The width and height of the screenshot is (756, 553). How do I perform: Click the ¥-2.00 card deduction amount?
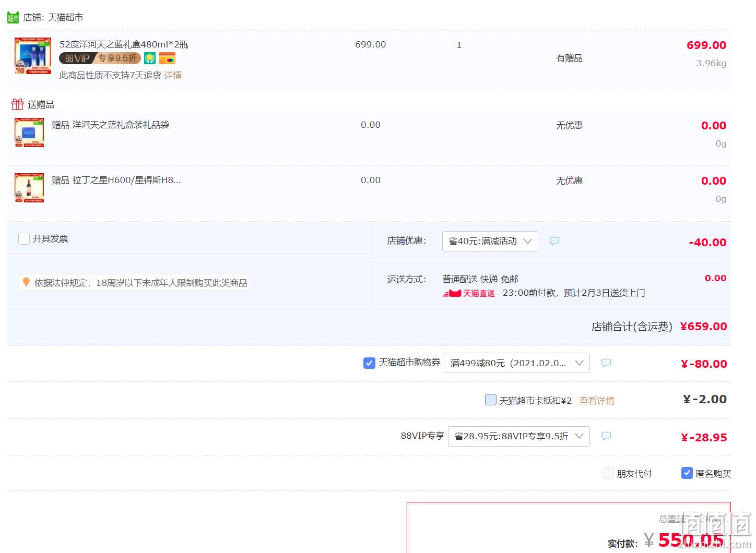pyautogui.click(x=705, y=399)
